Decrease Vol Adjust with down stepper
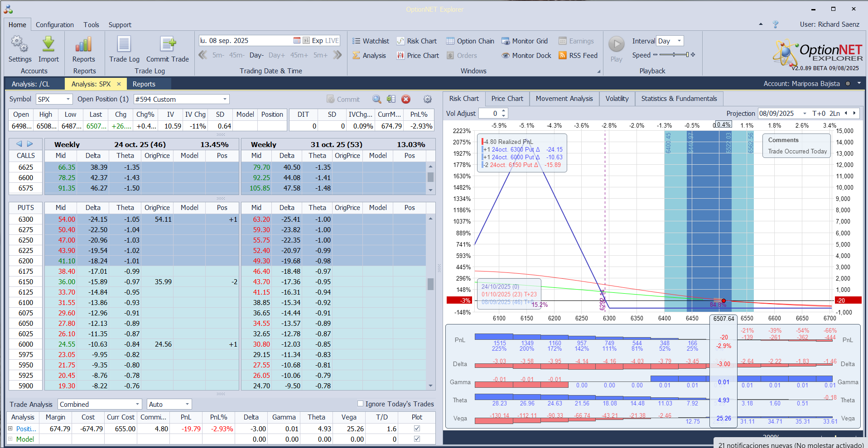This screenshot has height=448, width=868. click(504, 116)
